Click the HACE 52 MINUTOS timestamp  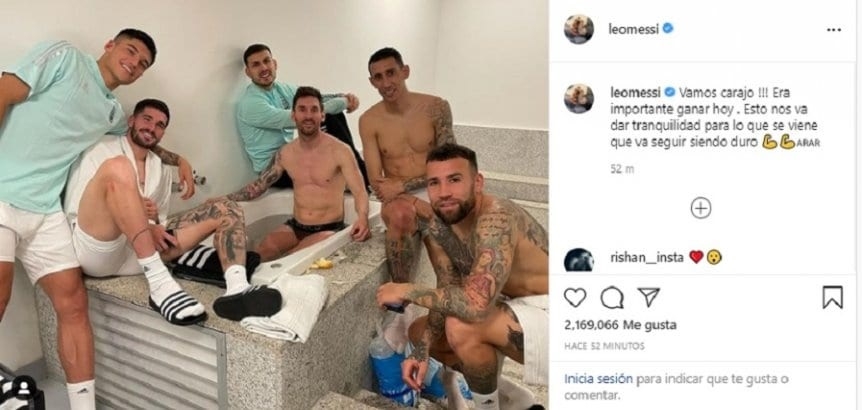604,346
